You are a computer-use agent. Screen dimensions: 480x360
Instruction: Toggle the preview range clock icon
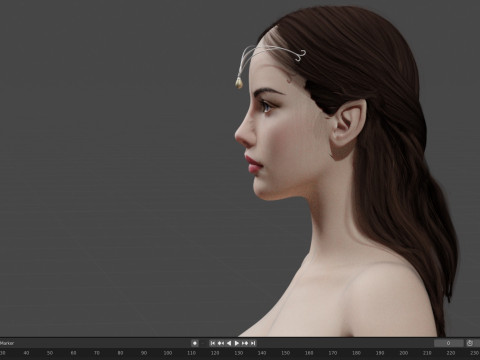tap(470, 343)
